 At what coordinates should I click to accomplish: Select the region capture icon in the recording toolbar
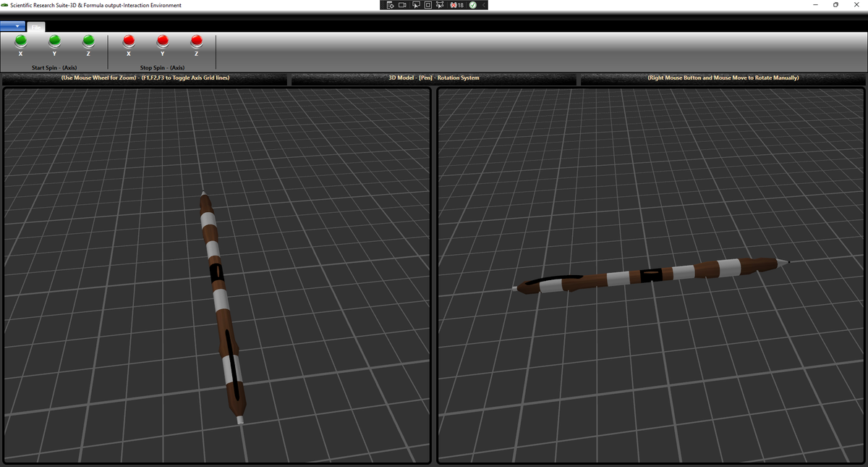427,5
